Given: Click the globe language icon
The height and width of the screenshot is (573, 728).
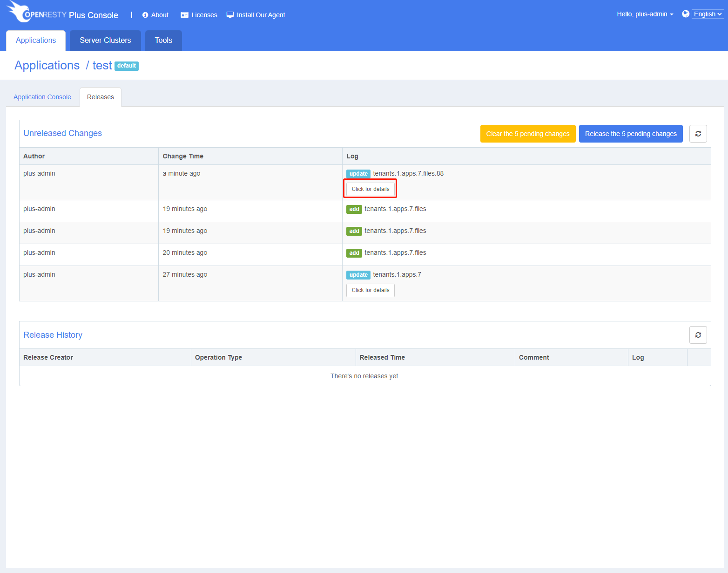Looking at the screenshot, I should point(686,14).
